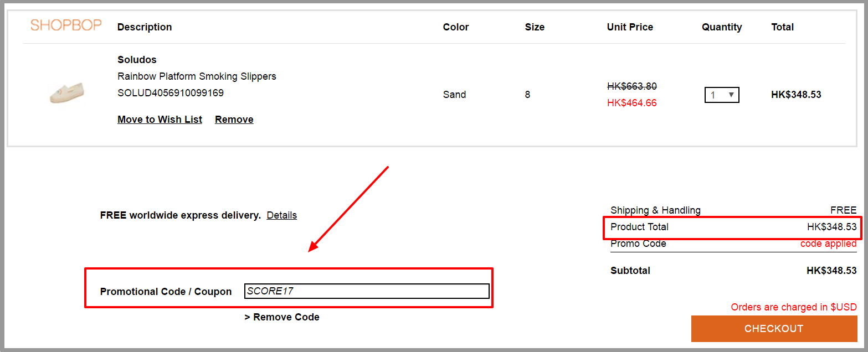Click the Color column header

456,27
